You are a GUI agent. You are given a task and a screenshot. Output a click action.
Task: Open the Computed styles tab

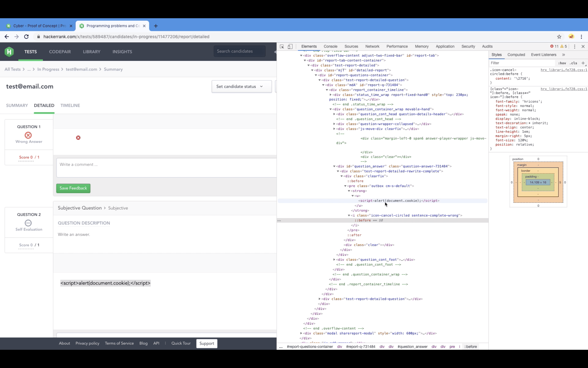click(516, 55)
